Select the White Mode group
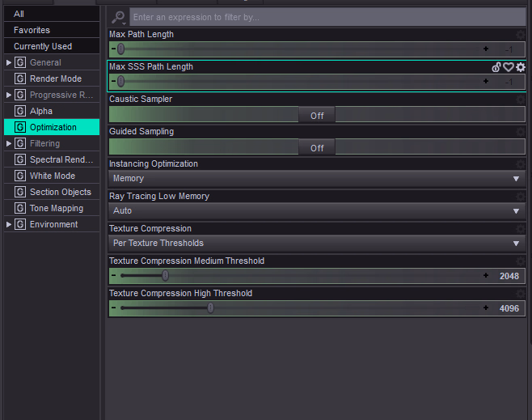 point(52,176)
